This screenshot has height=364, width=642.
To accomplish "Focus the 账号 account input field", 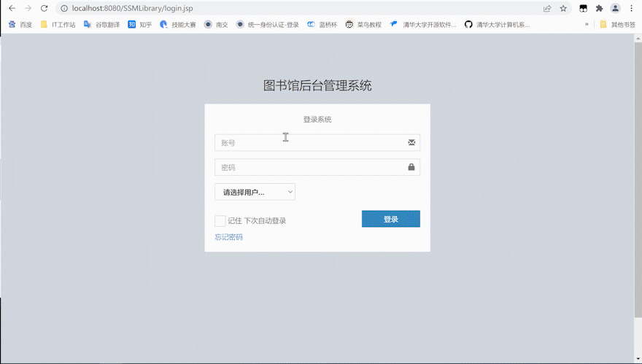I will pyautogui.click(x=317, y=142).
